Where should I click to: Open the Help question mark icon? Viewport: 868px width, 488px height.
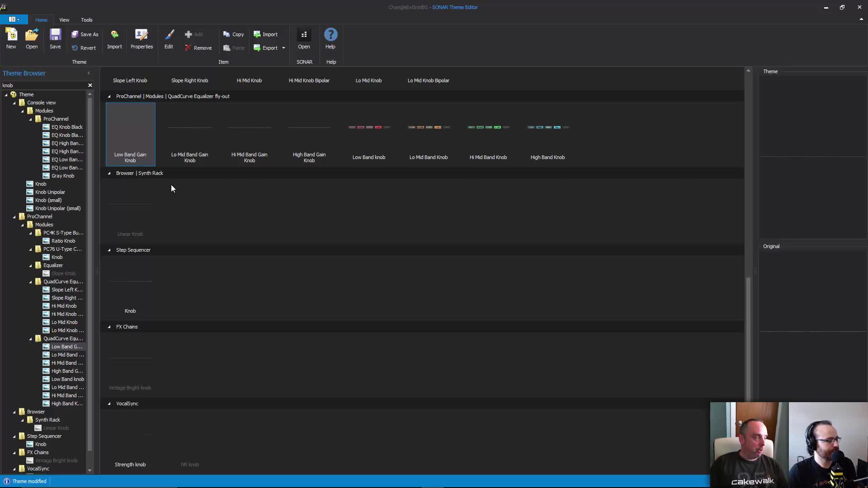click(x=330, y=35)
